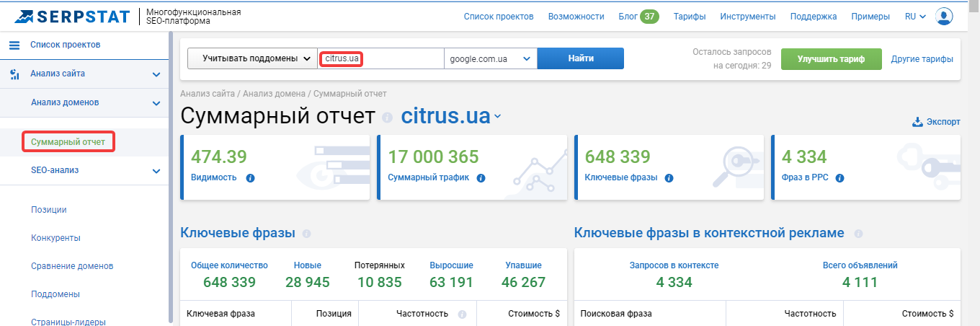Image resolution: width=980 pixels, height=326 pixels.
Task: Expand the Анализ сайта sidebar section chevron
Action: coord(156,74)
